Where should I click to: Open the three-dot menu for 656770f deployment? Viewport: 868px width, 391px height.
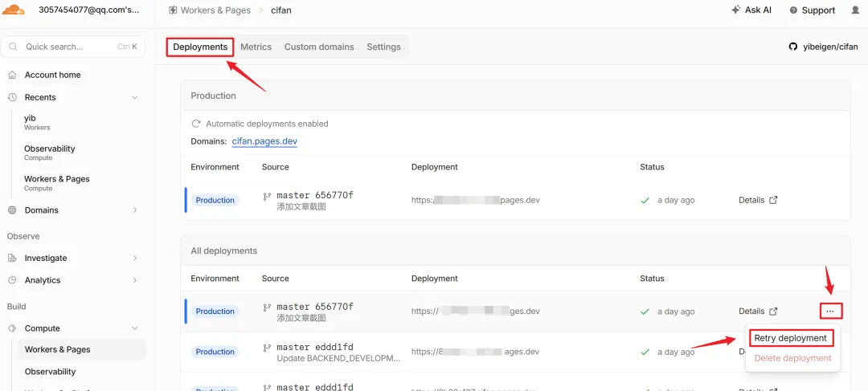(x=830, y=312)
